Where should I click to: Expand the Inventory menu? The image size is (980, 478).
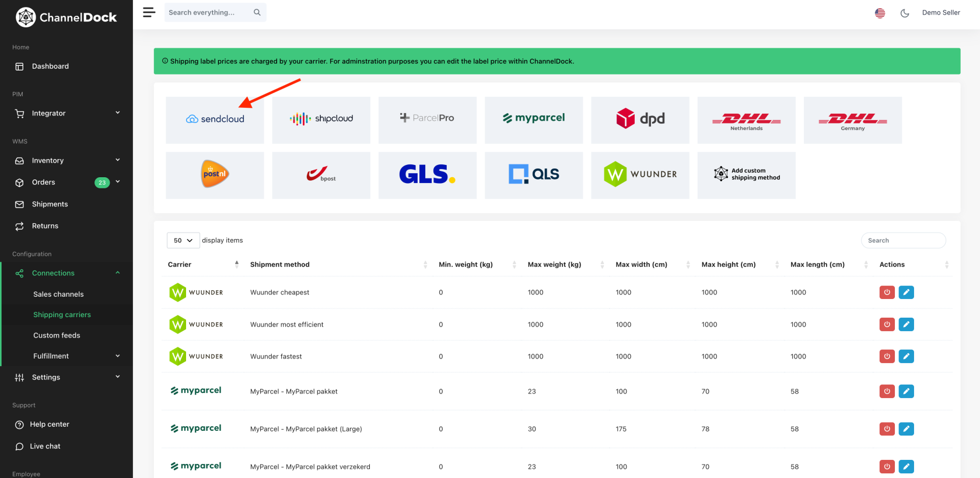coord(66,160)
